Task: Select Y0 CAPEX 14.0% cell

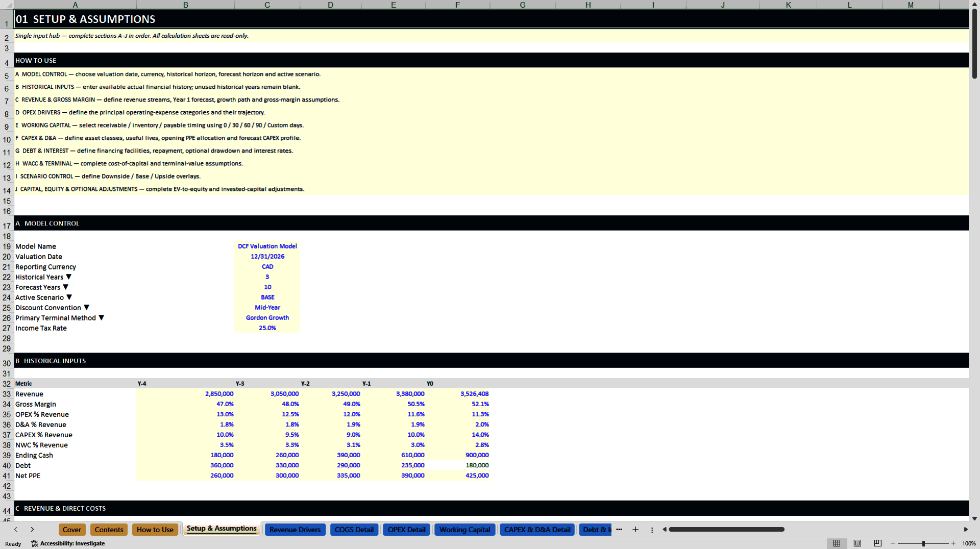Action: tap(457, 435)
